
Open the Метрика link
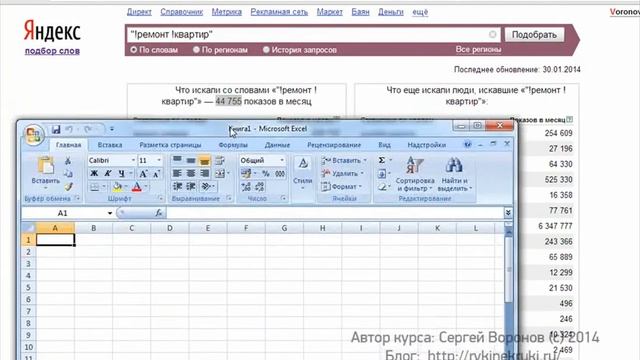click(x=227, y=12)
